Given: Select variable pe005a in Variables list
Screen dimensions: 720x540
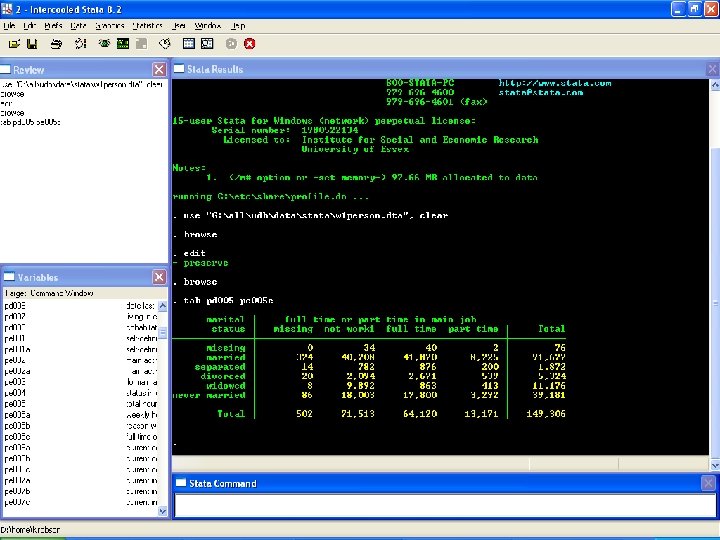Looking at the screenshot, I should click(x=17, y=415).
